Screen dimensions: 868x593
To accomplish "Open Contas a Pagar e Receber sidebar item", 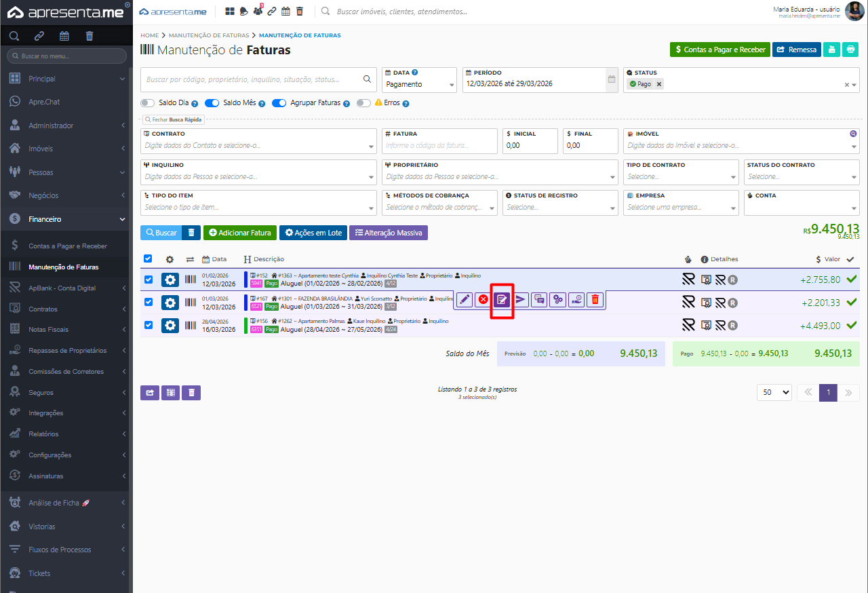I will (68, 246).
